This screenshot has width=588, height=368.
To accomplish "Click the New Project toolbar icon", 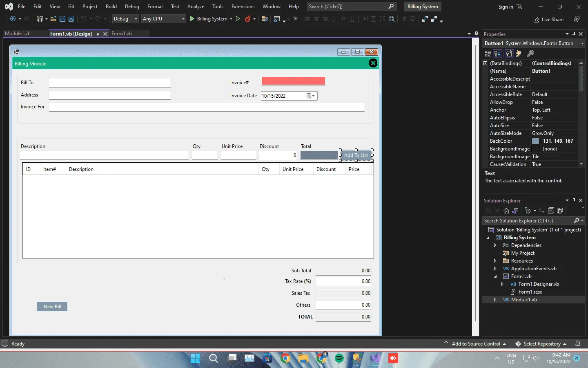I will [x=39, y=19].
